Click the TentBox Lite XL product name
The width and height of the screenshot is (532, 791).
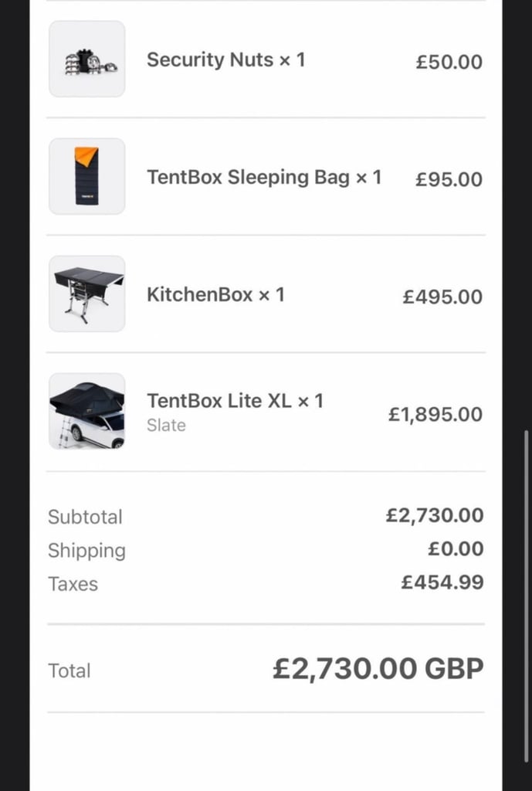coord(236,401)
